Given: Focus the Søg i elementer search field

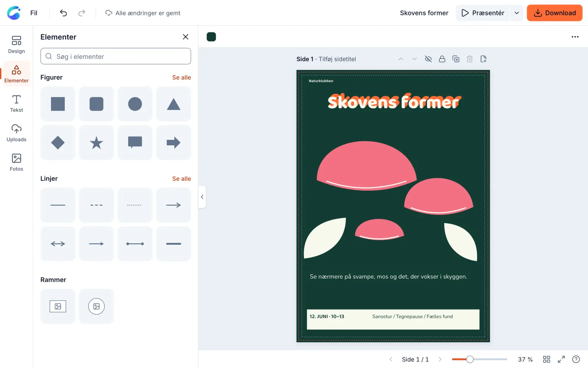Looking at the screenshot, I should click(116, 56).
